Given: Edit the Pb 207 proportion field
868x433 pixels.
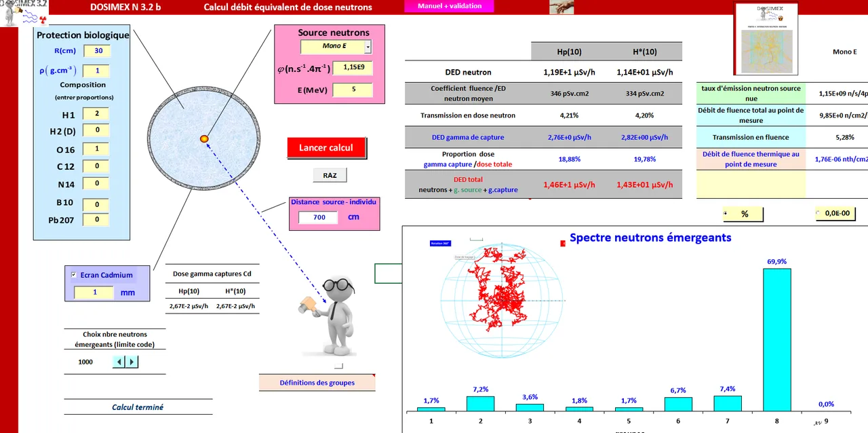Looking at the screenshot, I should point(97,219).
